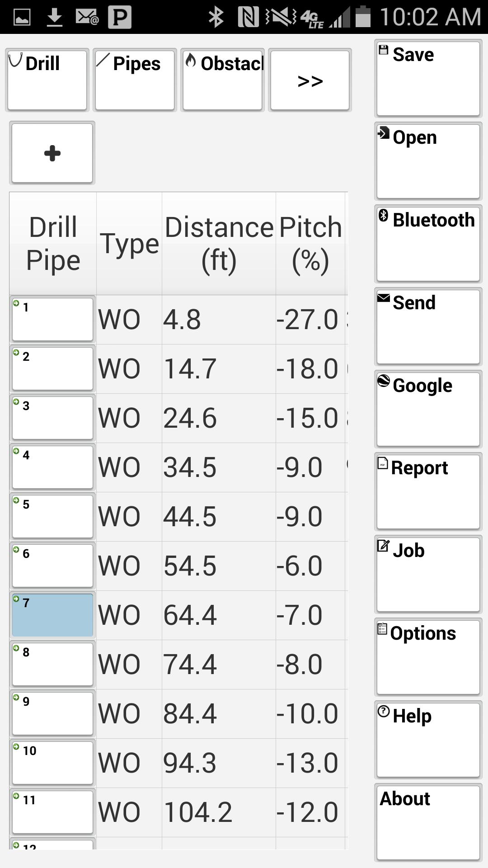This screenshot has height=868, width=488.
Task: Open a file with the Open button
Action: [x=428, y=161]
